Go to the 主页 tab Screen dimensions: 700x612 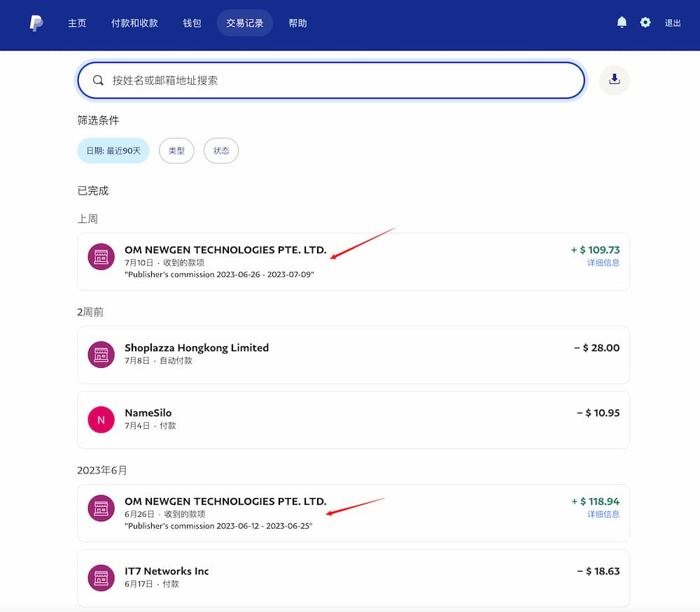77,23
